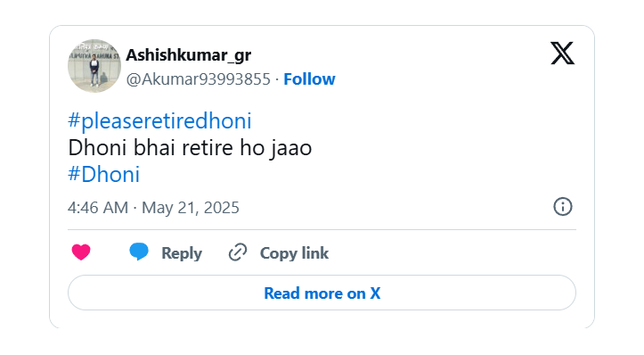The height and width of the screenshot is (355, 644).
Task: Like the tweet with the pink heart
Action: pos(81,252)
